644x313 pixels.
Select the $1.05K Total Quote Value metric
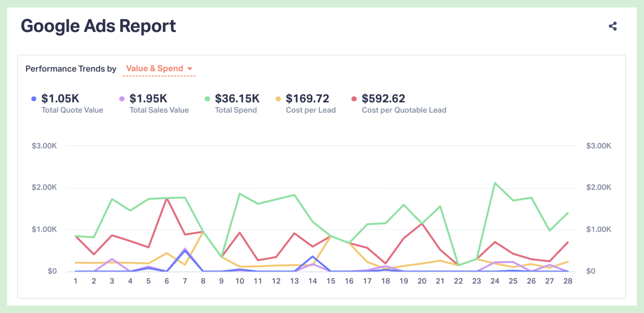[x=60, y=98]
